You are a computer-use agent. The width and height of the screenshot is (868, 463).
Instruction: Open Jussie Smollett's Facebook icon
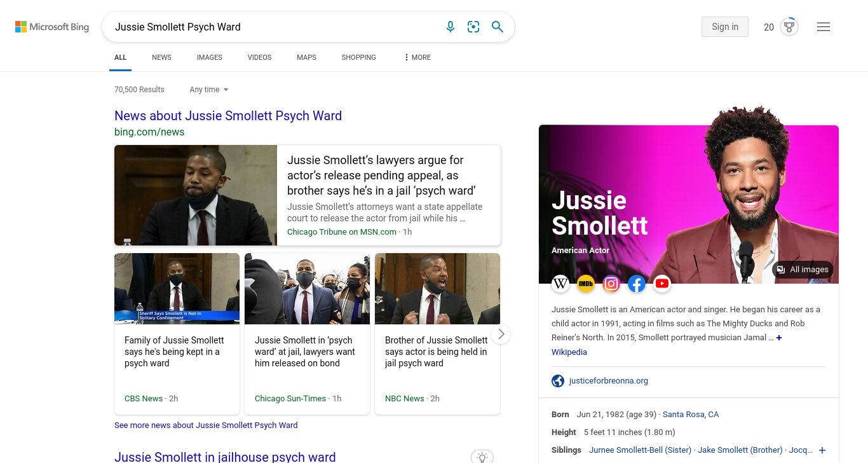[x=637, y=284]
